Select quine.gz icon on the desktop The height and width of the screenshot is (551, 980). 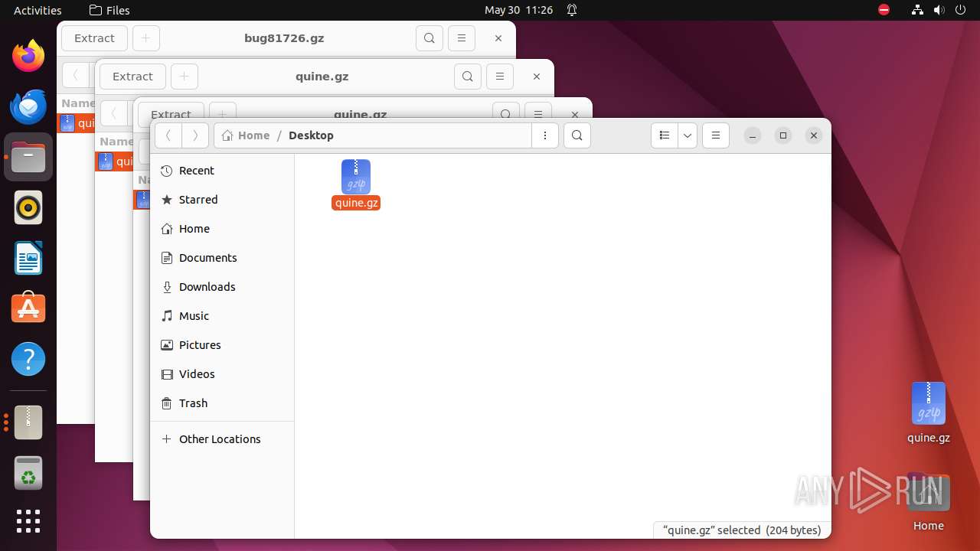(929, 412)
